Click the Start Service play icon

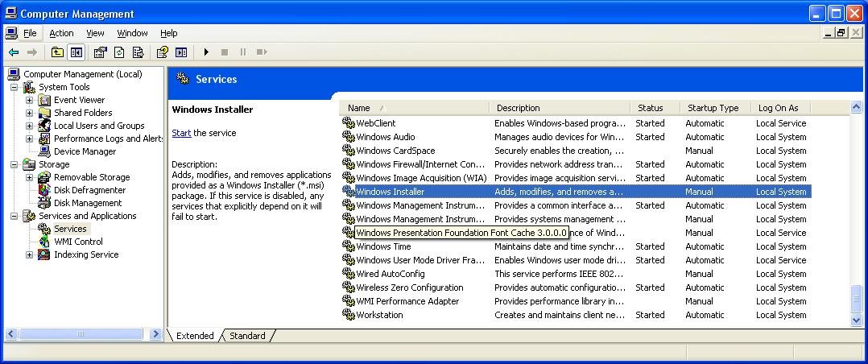click(x=206, y=52)
